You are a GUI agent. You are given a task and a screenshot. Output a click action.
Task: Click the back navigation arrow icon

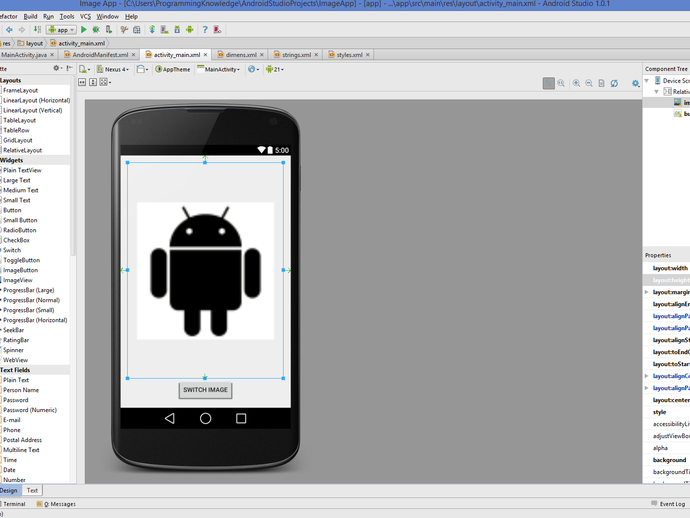pos(9,29)
